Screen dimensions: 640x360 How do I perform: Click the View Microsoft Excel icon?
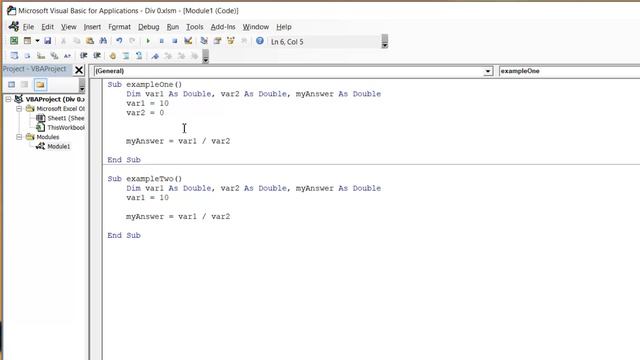[x=14, y=41]
